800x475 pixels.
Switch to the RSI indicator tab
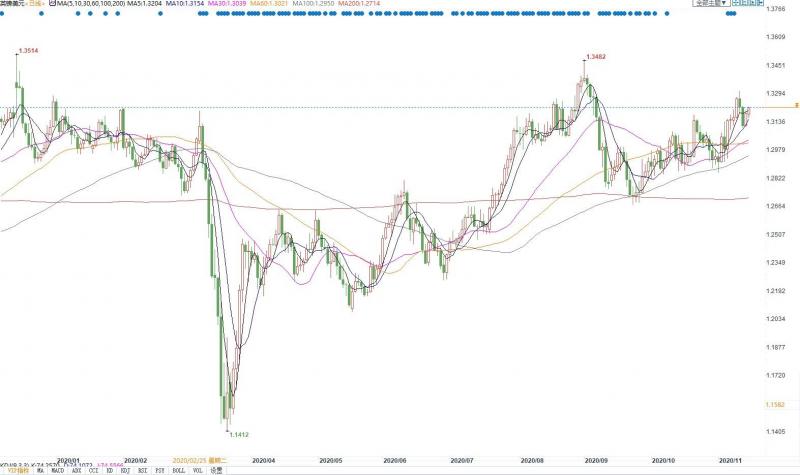click(x=142, y=471)
